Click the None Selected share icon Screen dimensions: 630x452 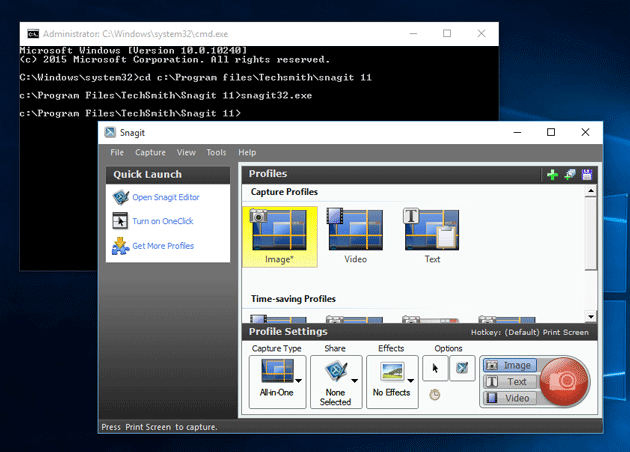[336, 371]
